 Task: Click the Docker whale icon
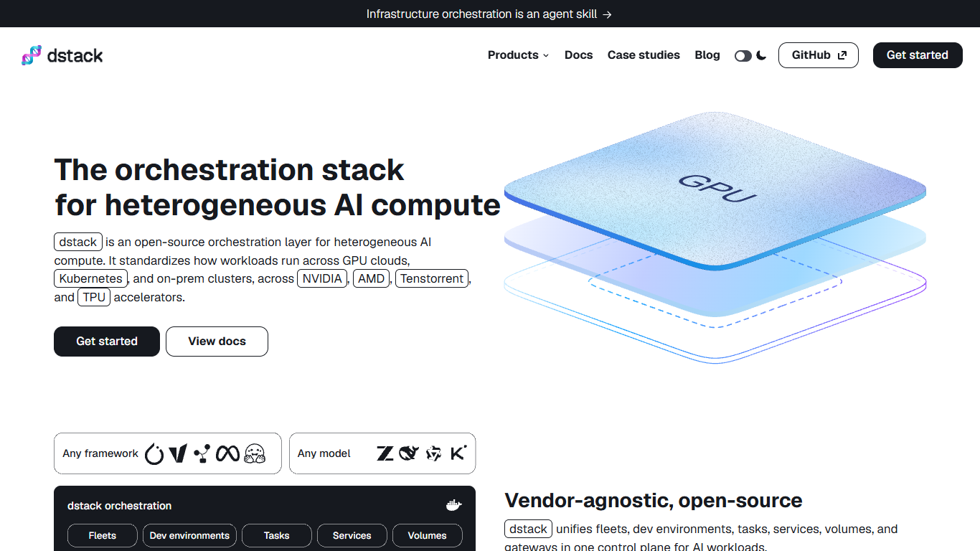[453, 506]
